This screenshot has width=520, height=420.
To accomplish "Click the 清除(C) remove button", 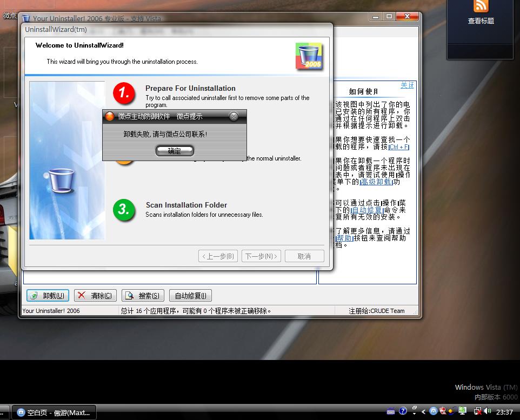I will pyautogui.click(x=96, y=296).
